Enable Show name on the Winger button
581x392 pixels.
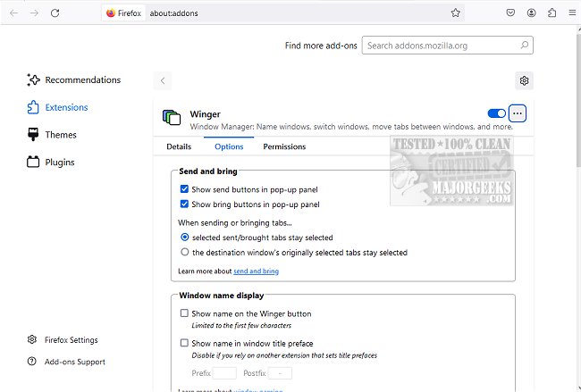point(184,313)
